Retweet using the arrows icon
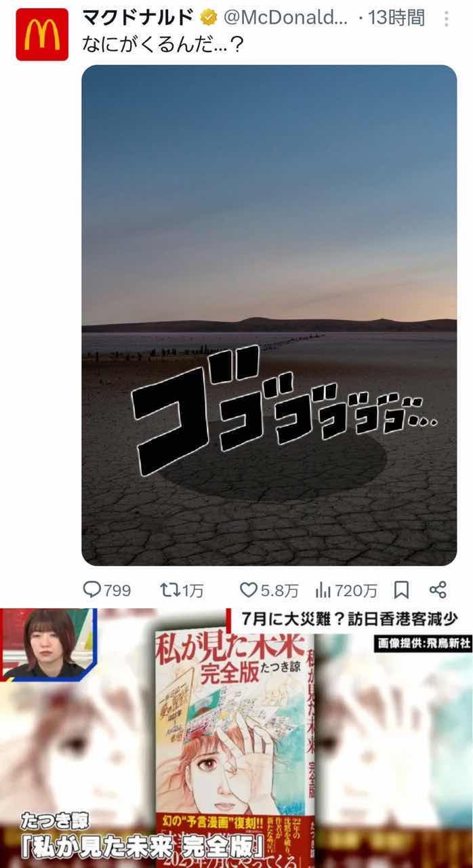Viewport: 473px width, 868px height. point(168,591)
